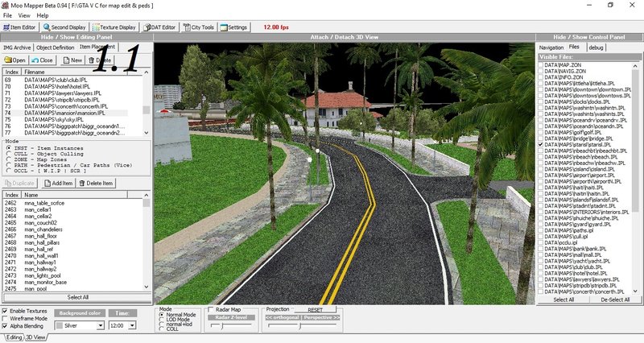The height and width of the screenshot is (343, 644).
Task: Toggle Enable Textures checkbox
Action: tap(5, 311)
